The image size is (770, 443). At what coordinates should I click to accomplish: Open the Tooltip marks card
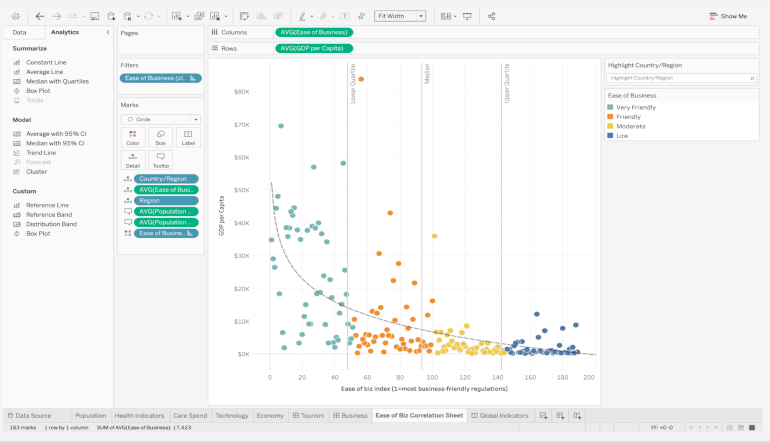160,160
